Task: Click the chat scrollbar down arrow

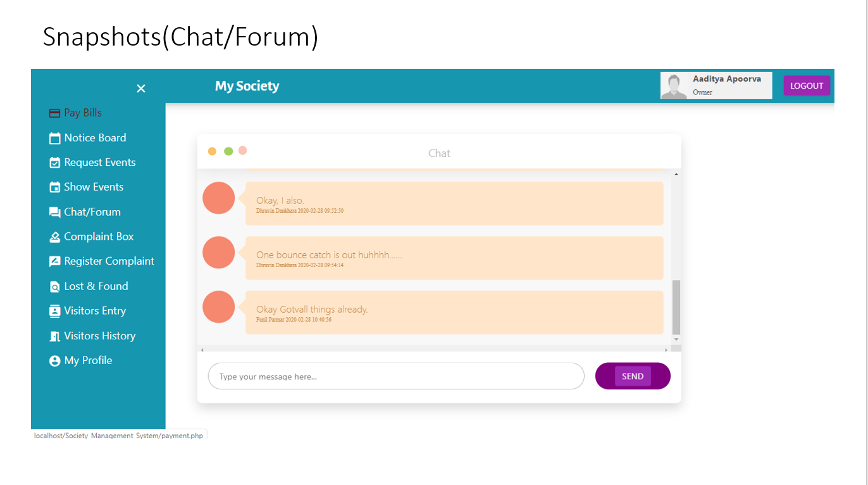Action: 676,339
